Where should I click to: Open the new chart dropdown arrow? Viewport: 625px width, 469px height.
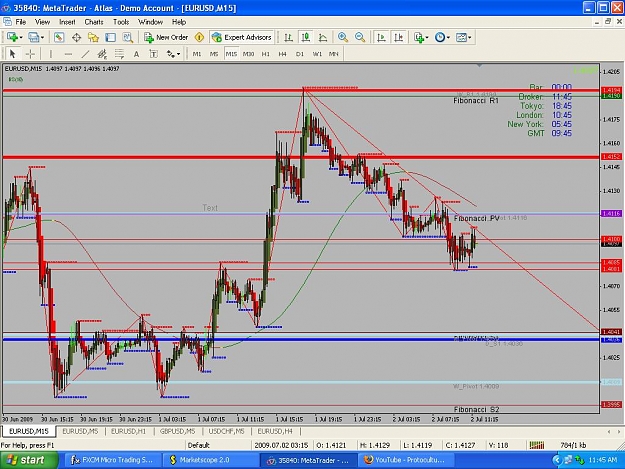click(x=21, y=37)
